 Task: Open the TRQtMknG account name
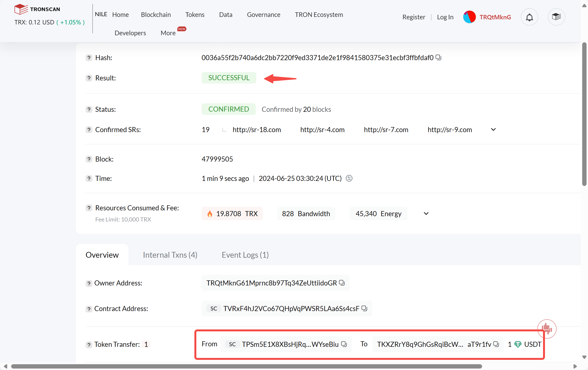(x=495, y=17)
